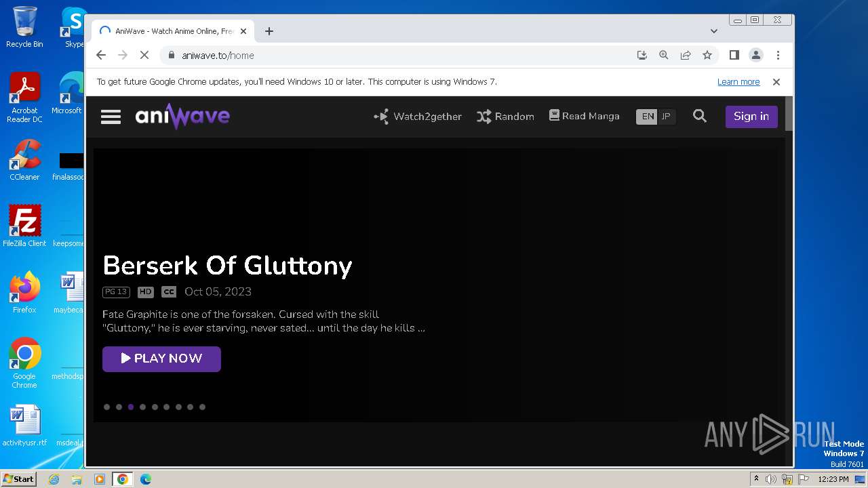The image size is (868, 488).
Task: Stop loading the page
Action: point(144,56)
